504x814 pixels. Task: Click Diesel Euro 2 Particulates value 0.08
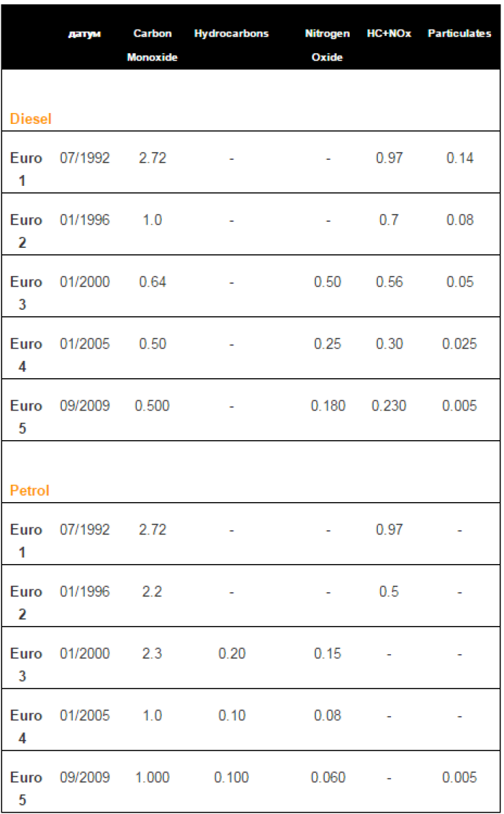coord(459,220)
